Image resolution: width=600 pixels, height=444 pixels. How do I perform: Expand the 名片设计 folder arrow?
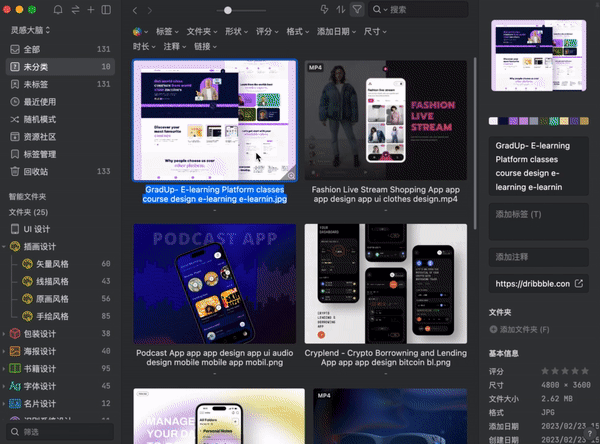4,404
